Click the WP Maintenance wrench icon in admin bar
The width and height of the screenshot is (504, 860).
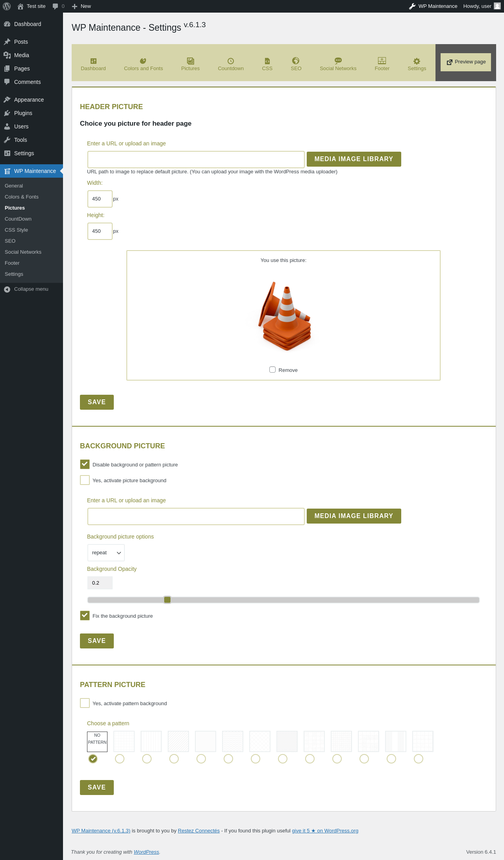(412, 6)
